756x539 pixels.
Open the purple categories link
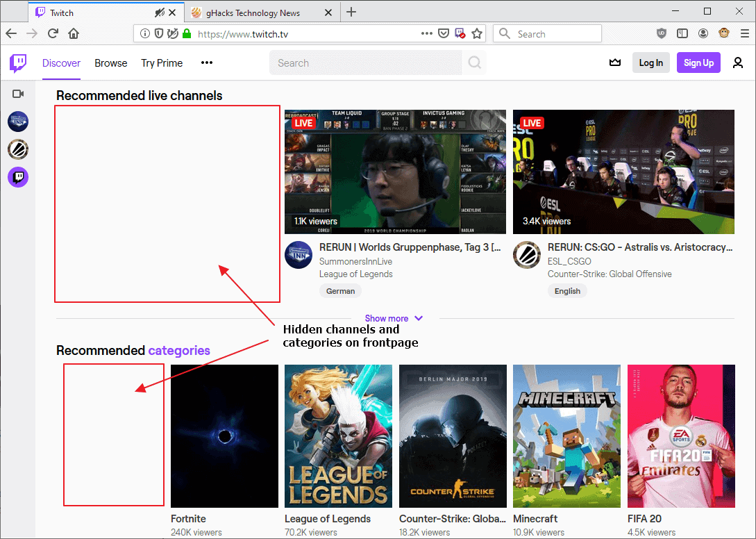click(x=179, y=350)
